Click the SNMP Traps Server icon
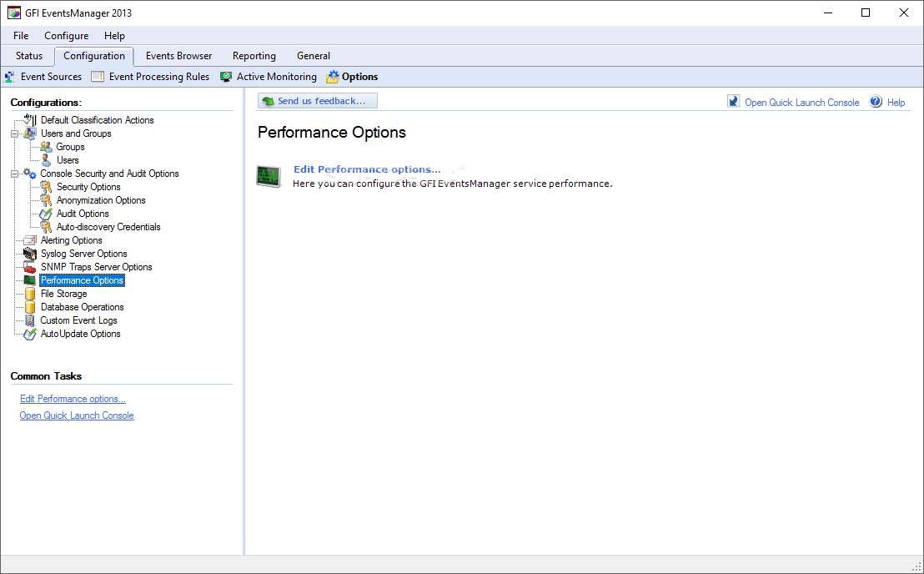Viewport: 924px width, 574px height. [x=29, y=267]
